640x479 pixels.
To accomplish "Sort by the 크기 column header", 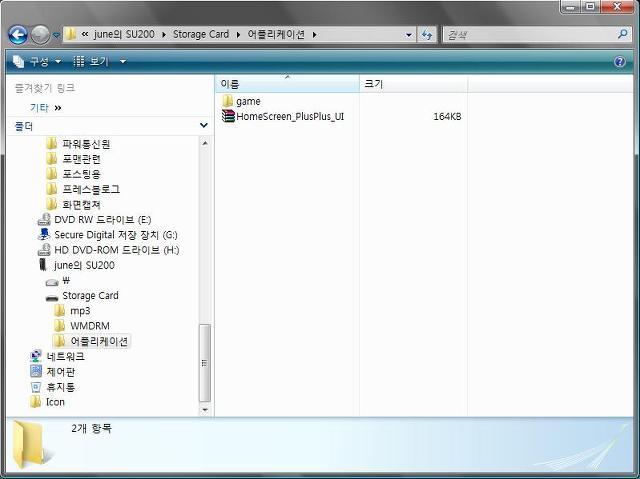I will pos(413,84).
